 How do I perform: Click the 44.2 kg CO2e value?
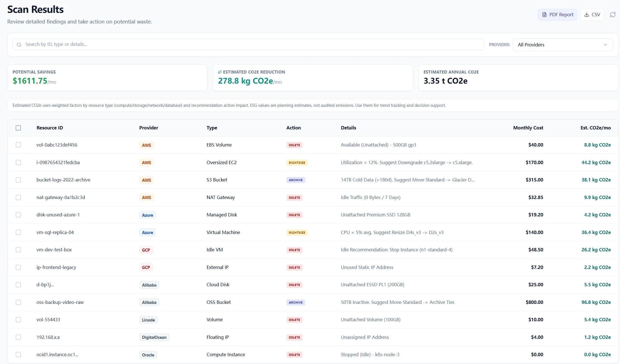click(x=596, y=162)
